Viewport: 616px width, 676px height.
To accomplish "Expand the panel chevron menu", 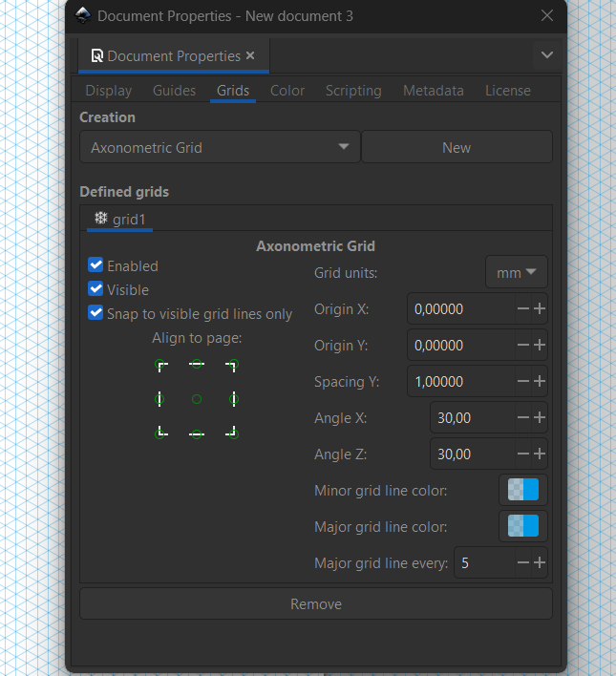I will click(547, 54).
